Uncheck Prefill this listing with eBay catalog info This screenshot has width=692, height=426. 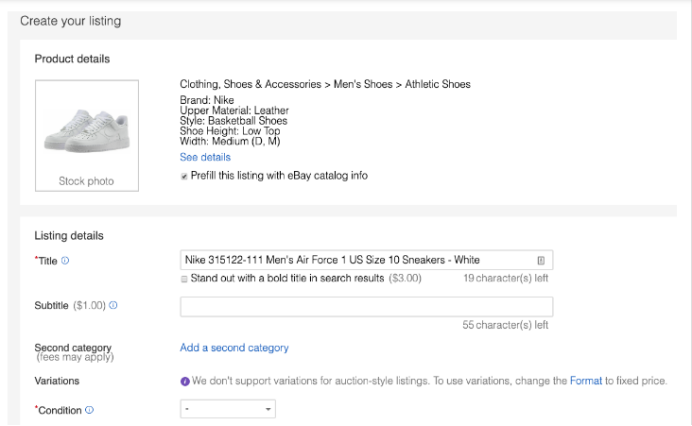[184, 176]
